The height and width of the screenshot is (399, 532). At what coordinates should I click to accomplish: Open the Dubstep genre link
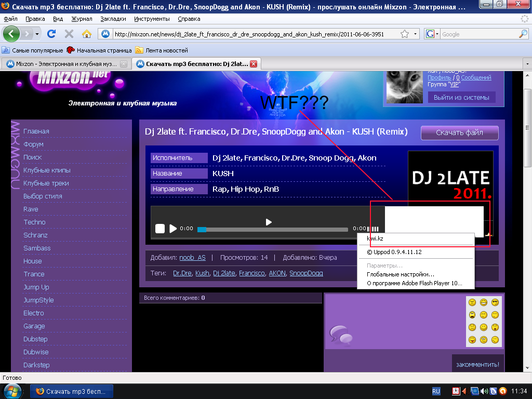coord(35,339)
